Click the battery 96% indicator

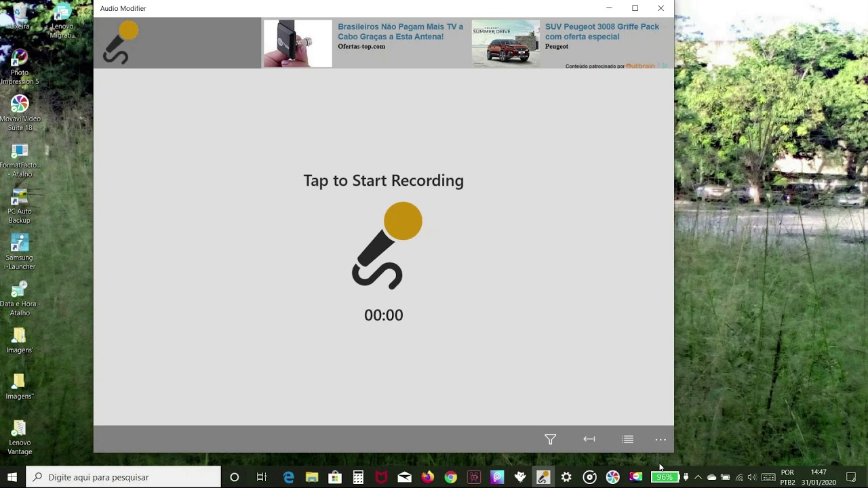[x=665, y=477]
